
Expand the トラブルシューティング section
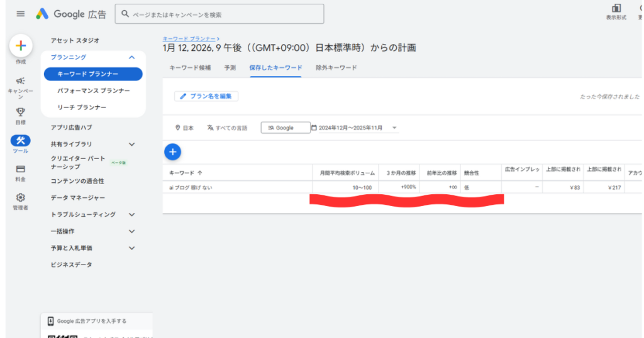click(131, 215)
